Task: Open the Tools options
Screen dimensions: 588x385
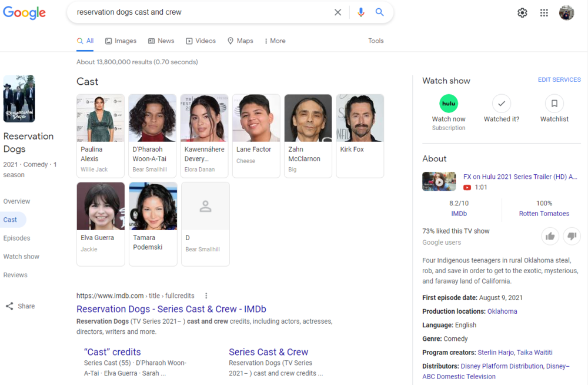Action: coord(376,41)
